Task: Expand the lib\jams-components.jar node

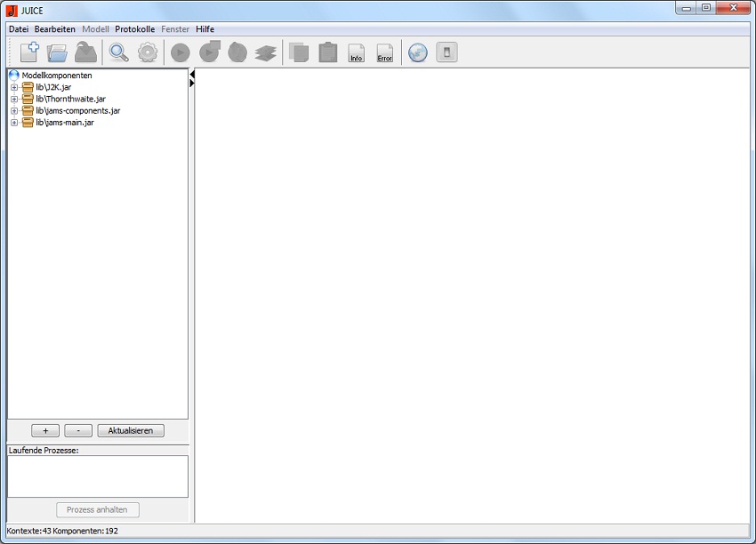Action: tap(14, 111)
